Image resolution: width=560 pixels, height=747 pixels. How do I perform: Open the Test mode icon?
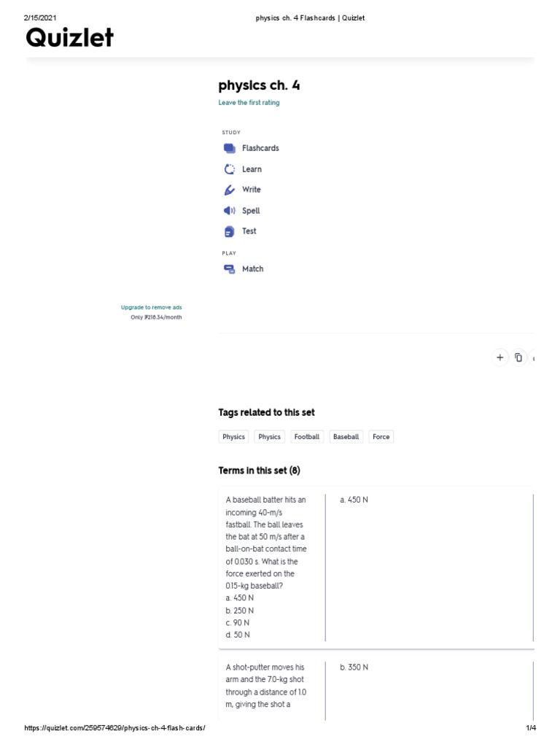pos(230,231)
